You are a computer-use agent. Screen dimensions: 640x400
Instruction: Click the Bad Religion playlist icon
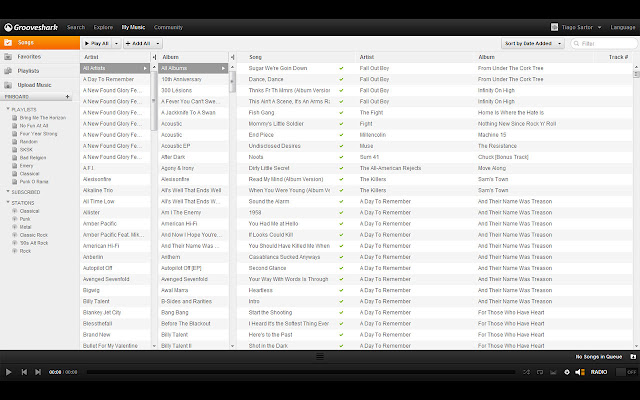(15, 158)
